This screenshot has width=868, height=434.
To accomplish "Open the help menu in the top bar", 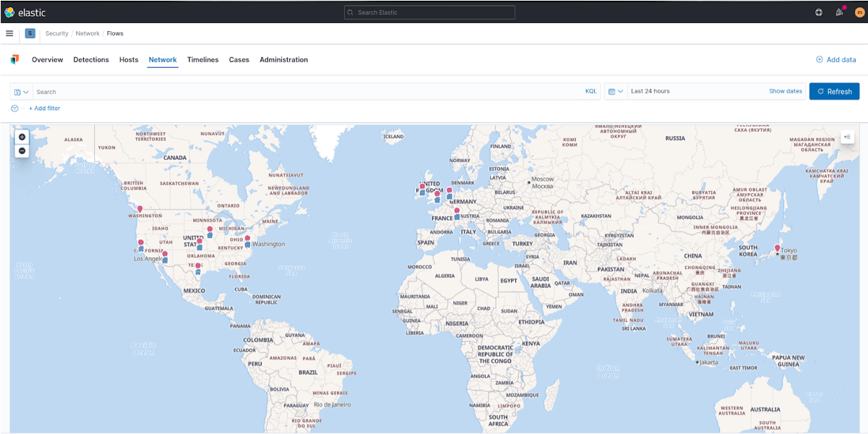I will (x=818, y=12).
